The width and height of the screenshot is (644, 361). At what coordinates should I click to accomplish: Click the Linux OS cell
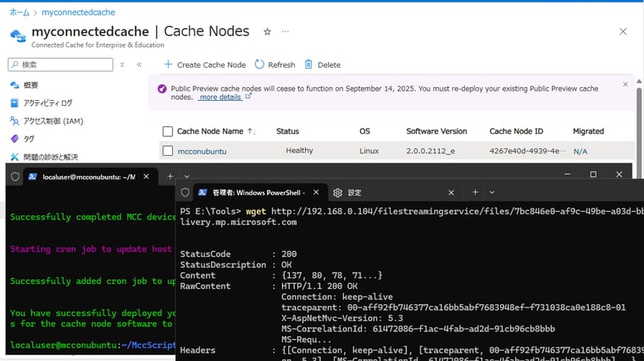click(x=369, y=151)
